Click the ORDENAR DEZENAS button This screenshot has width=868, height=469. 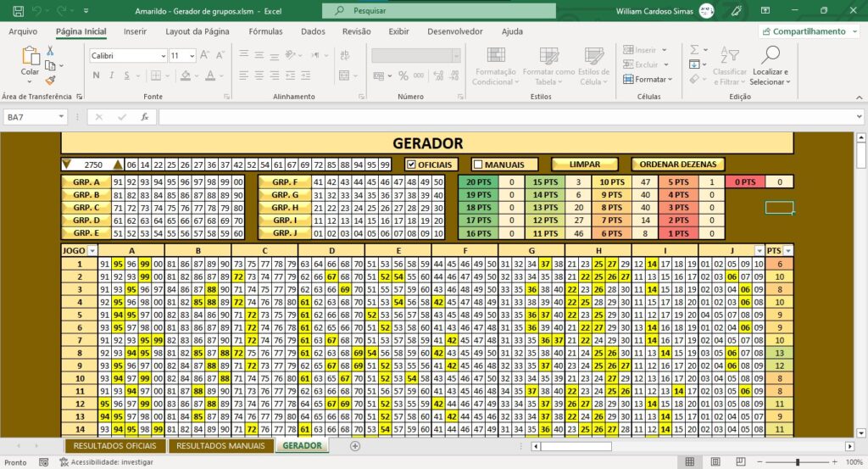click(x=677, y=165)
